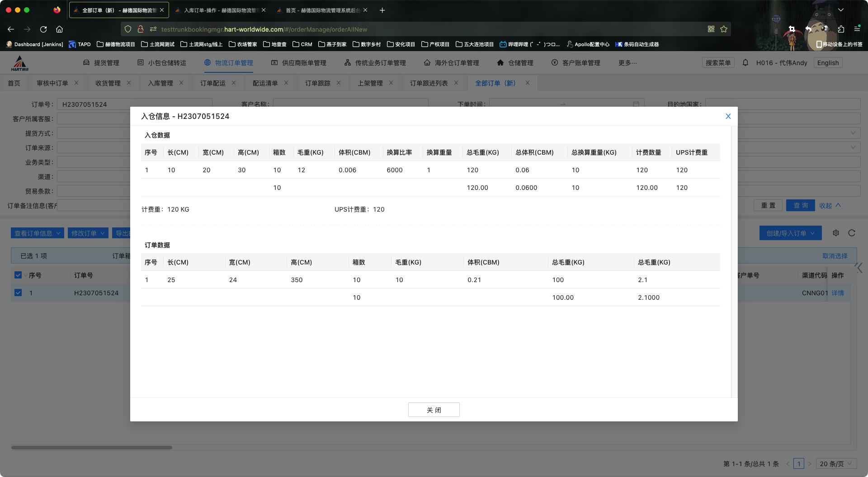Open the 20 条/页 page size dropdown
The image size is (868, 477).
click(836, 464)
